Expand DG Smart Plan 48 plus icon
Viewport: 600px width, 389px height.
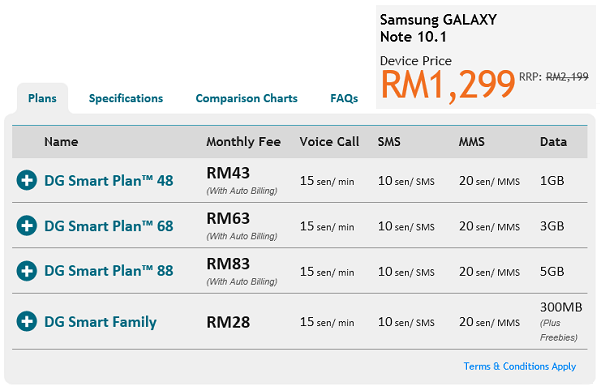click(x=27, y=180)
